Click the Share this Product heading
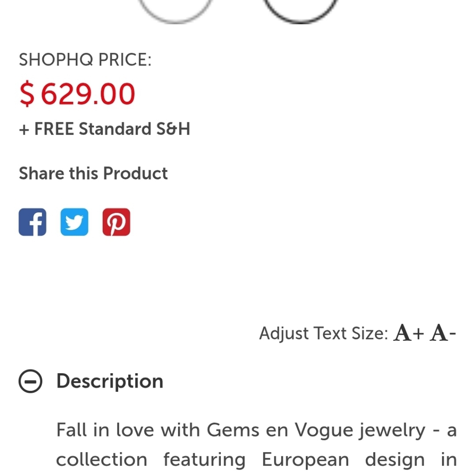 tap(93, 173)
